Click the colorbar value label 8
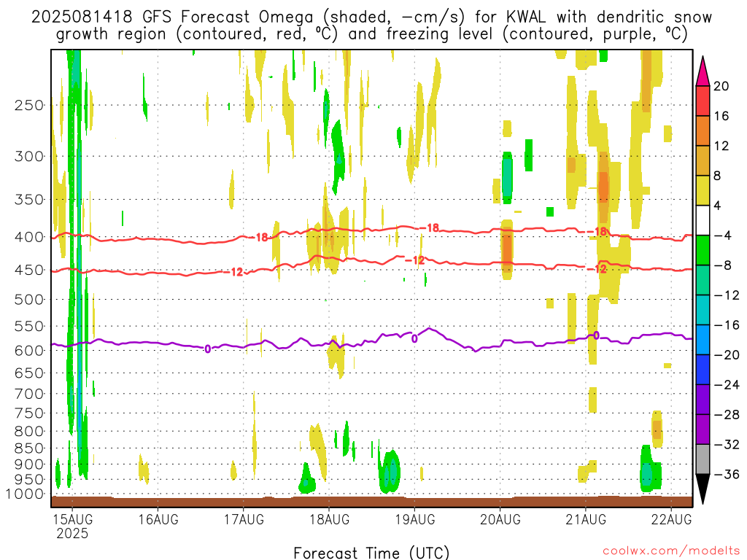747x560 pixels. tap(718, 176)
